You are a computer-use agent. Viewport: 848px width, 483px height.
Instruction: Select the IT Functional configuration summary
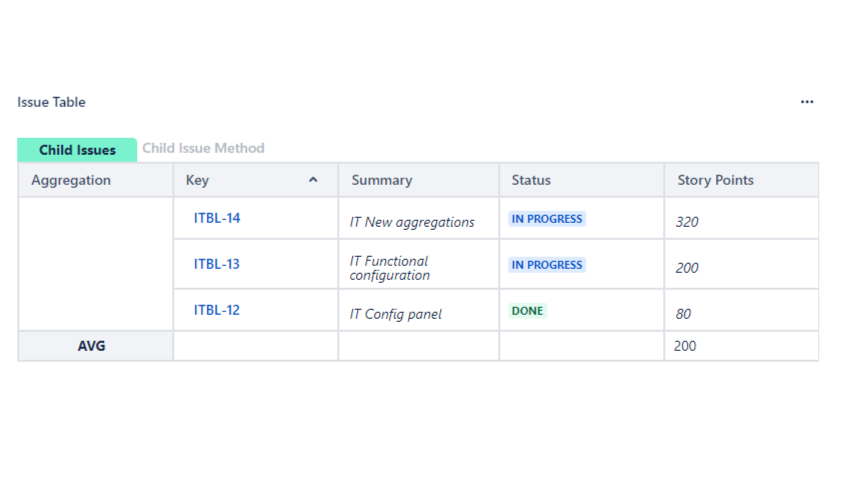coord(389,268)
